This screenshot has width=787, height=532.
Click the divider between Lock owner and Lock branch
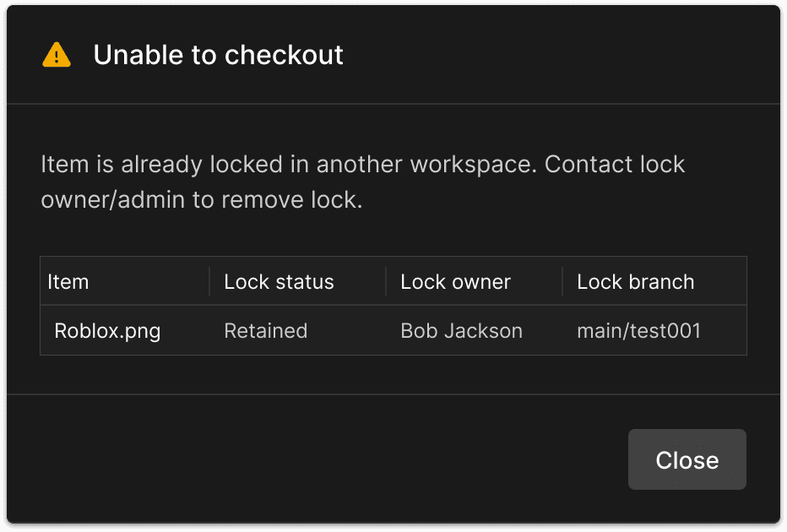pos(562,282)
